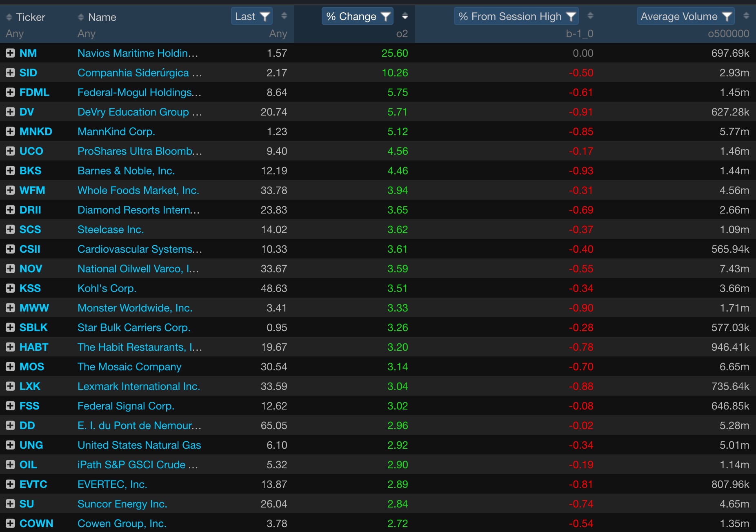Click the plus icon beside EVTC
Image resolution: width=756 pixels, height=532 pixels.
coord(10,484)
